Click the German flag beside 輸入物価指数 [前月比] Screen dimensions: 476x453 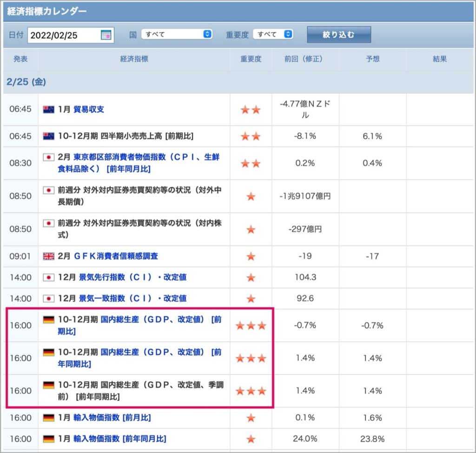click(x=48, y=418)
